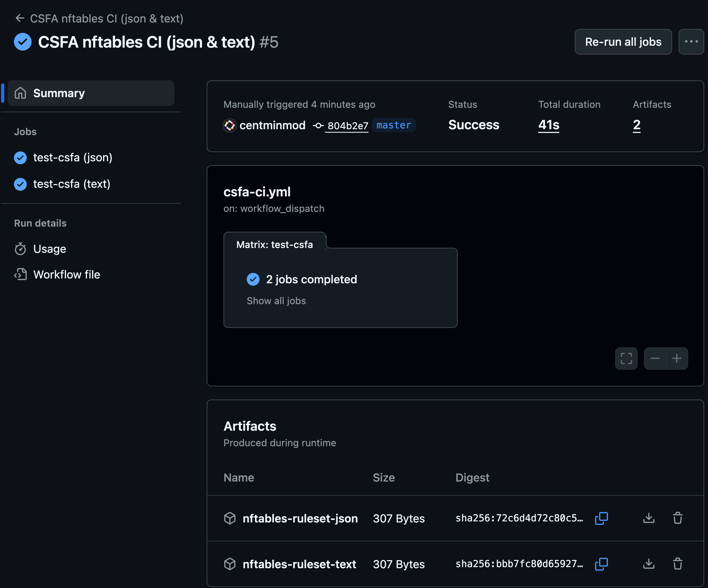Open the nftables-ruleset-json artifact
The height and width of the screenshot is (588, 708).
click(300, 518)
